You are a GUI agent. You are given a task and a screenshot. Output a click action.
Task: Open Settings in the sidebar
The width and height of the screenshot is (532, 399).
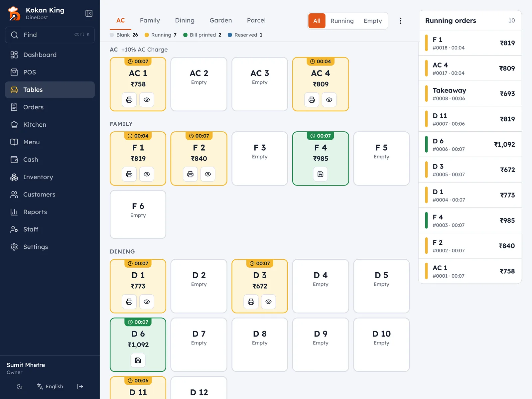[x=50, y=247]
